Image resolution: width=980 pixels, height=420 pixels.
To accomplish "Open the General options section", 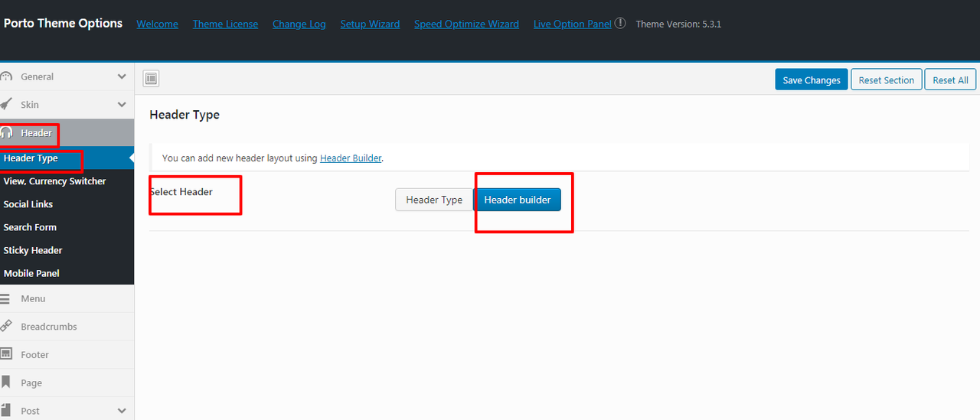I will (x=67, y=77).
